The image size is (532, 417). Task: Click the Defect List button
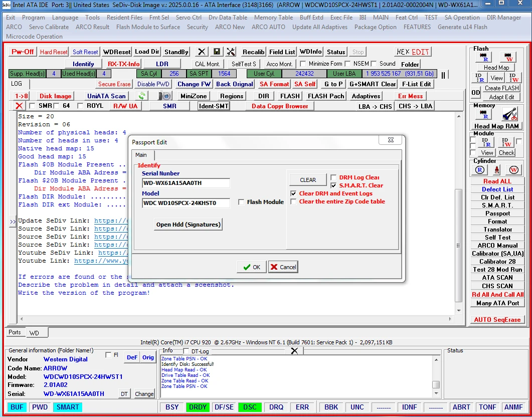497,189
